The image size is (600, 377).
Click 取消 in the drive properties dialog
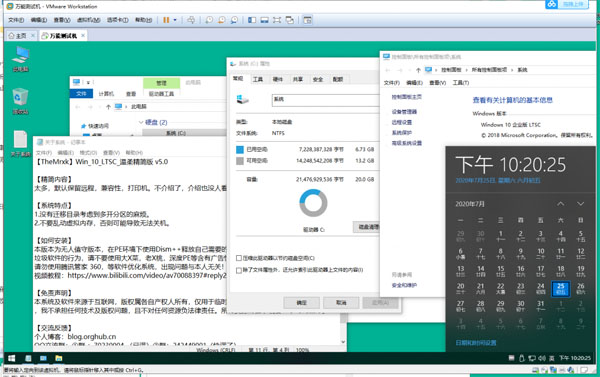pos(341,303)
